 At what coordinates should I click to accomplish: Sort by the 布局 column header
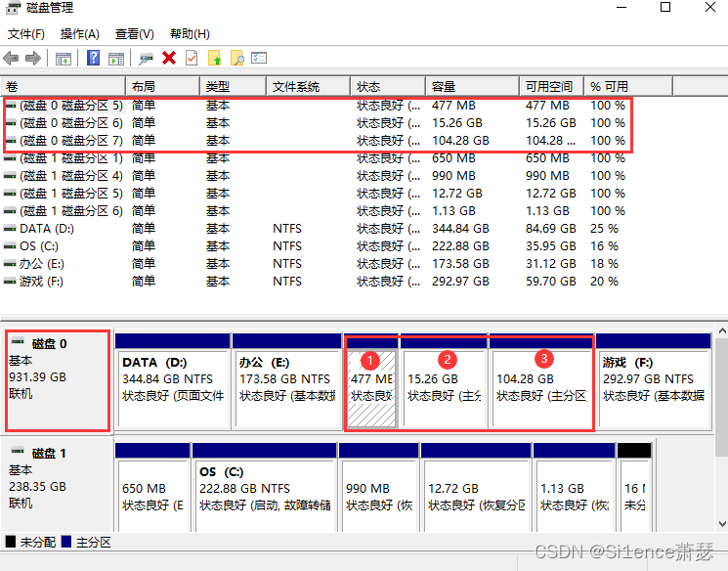coord(163,86)
